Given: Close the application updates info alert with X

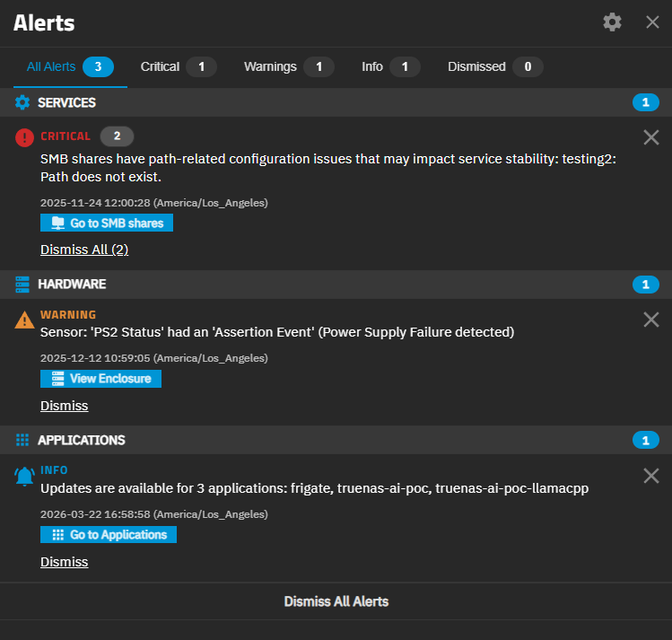Looking at the screenshot, I should click(x=651, y=476).
